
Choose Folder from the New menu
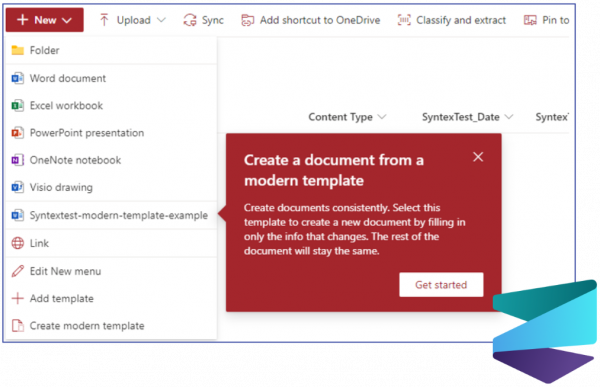coord(111,50)
